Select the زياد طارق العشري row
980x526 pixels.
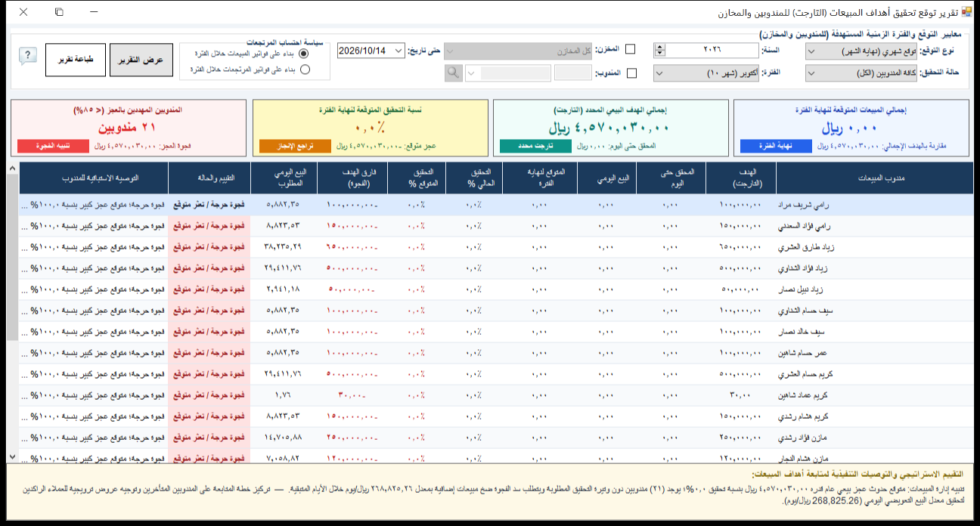click(496, 247)
